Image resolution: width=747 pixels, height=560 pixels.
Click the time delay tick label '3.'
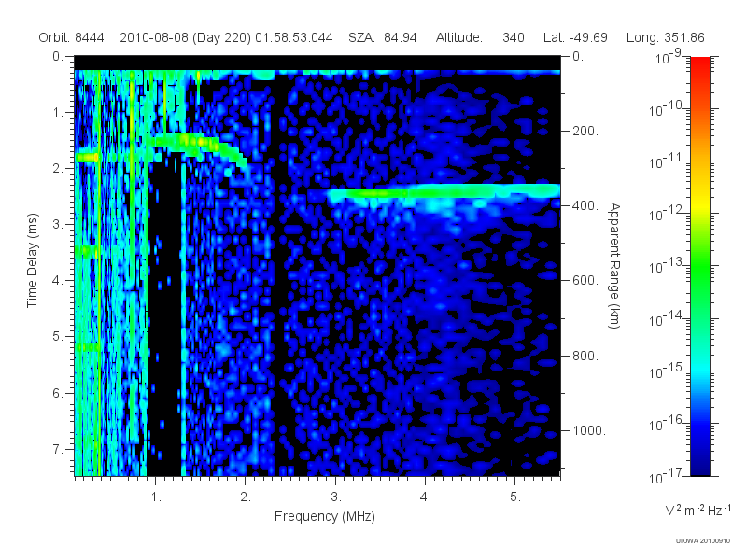(58, 224)
